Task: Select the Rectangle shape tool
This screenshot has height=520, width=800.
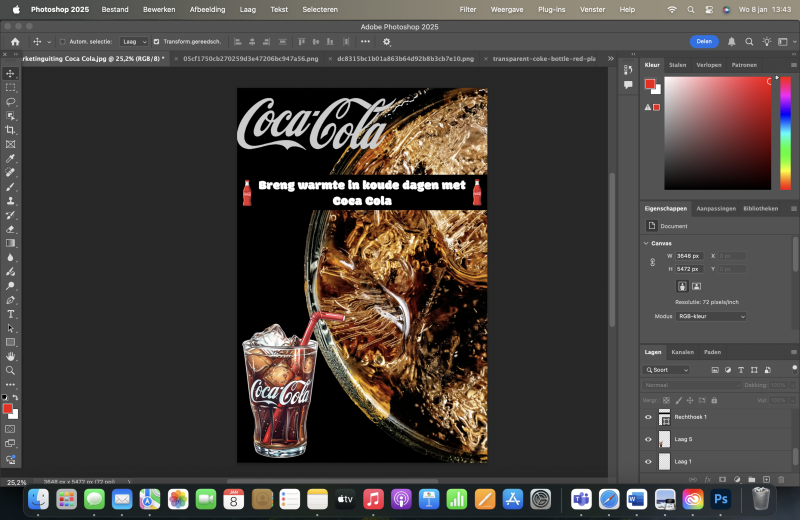Action: [10, 342]
